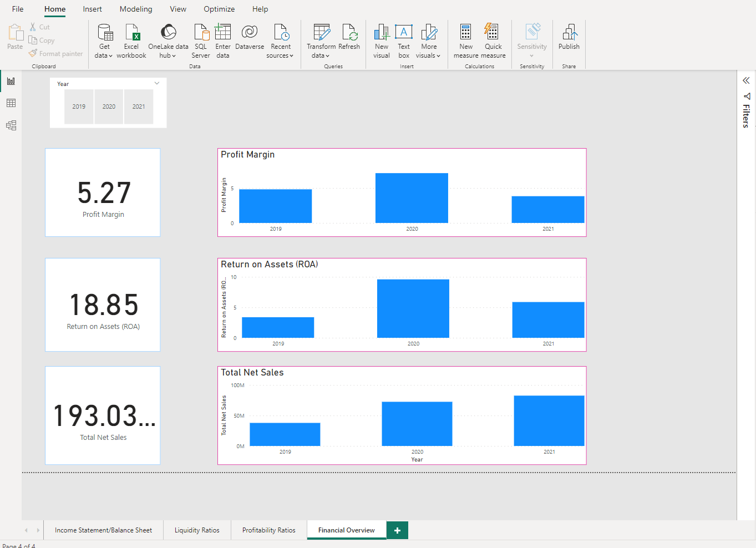The height and width of the screenshot is (548, 756).
Task: Open the Recent sources list
Action: click(x=281, y=40)
